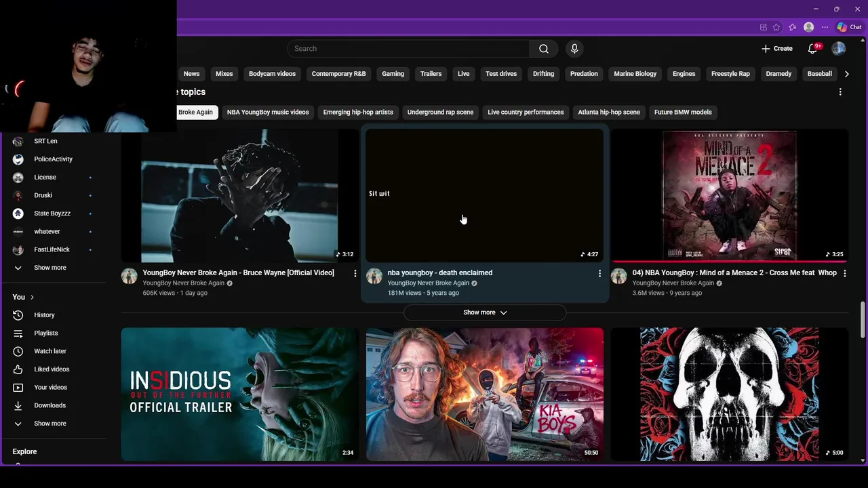Viewport: 868px width, 488px height.
Task: Click the search magnifier button
Action: click(544, 49)
